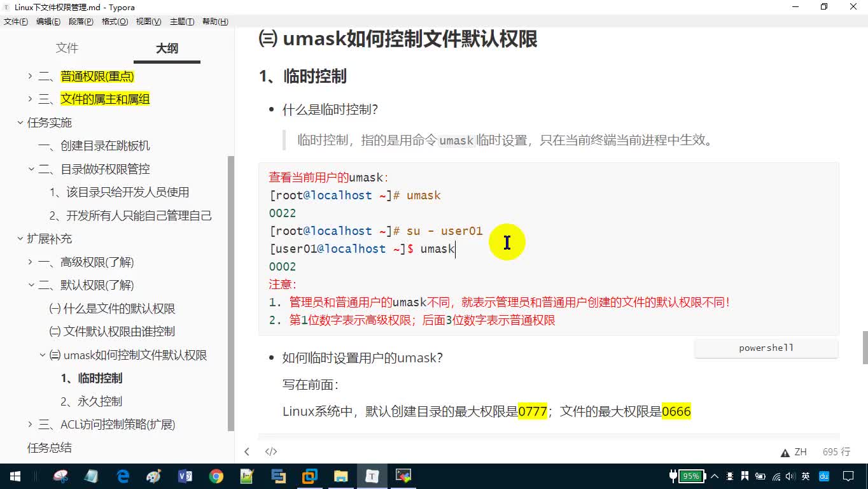Collapse 扩展补充 outline section

pyautogui.click(x=20, y=239)
